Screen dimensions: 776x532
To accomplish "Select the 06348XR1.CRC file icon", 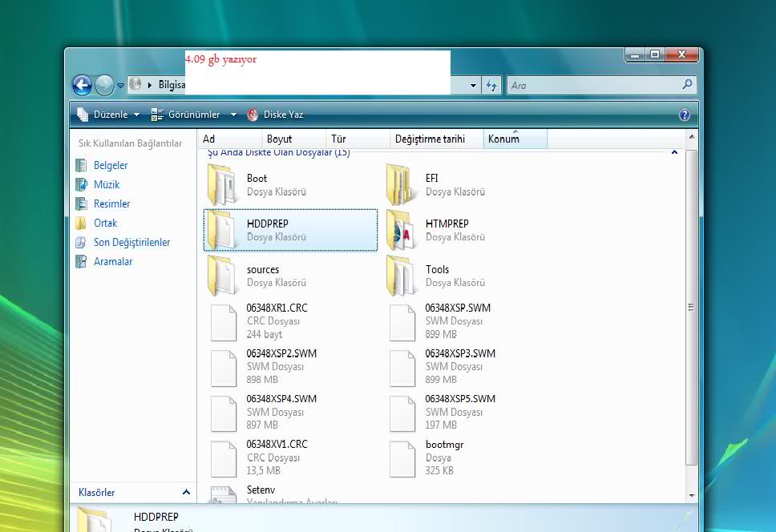I will point(223,322).
